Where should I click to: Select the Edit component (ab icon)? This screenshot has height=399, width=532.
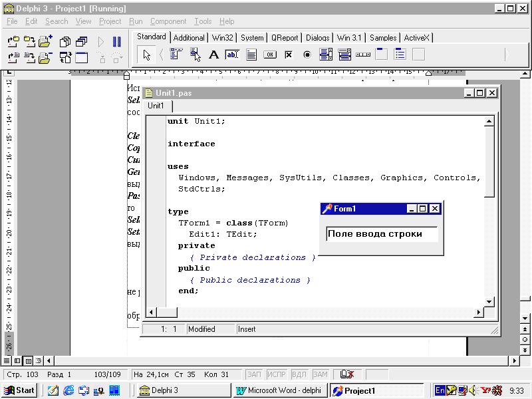click(x=232, y=55)
